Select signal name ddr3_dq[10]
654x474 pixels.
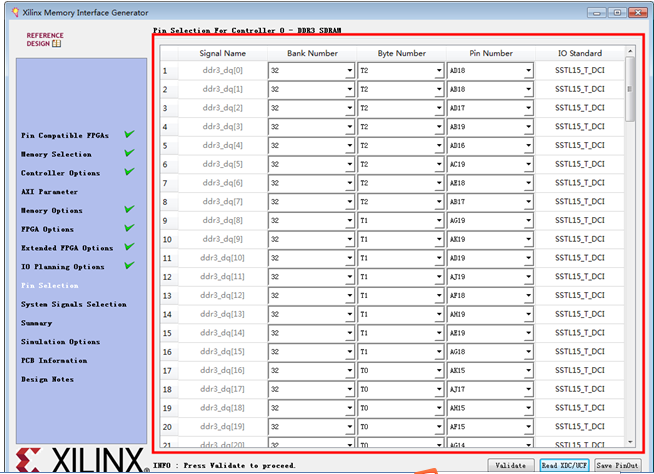click(x=222, y=258)
